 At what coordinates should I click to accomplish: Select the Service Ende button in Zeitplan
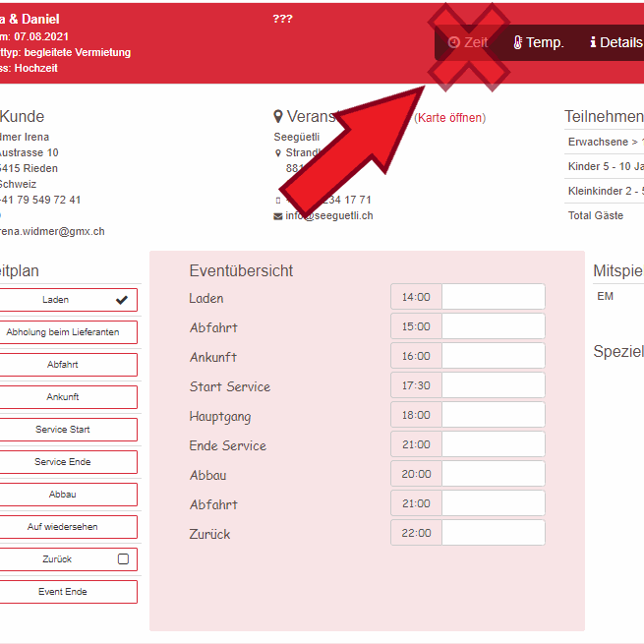[64, 462]
